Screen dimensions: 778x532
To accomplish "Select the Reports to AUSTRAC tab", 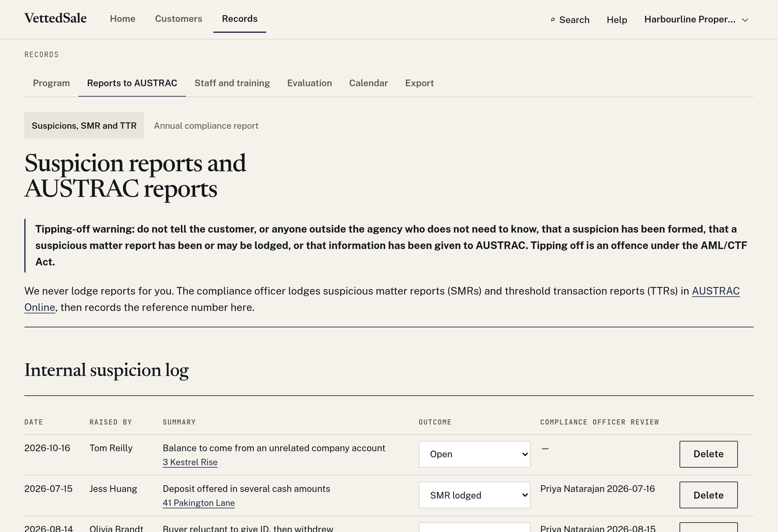I will pos(132,83).
